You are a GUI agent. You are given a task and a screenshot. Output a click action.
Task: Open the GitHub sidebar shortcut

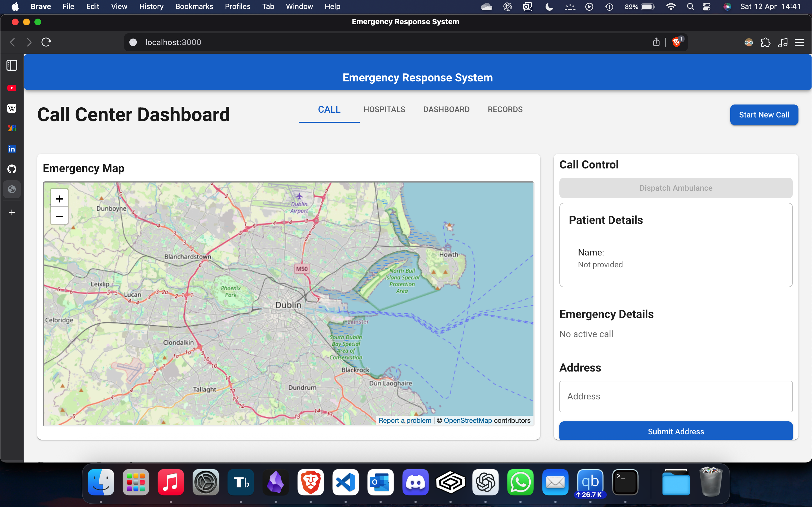tap(12, 169)
